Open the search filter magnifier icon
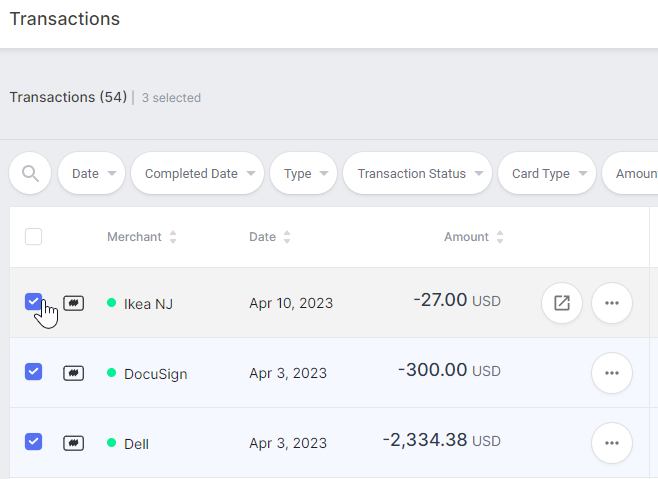The height and width of the screenshot is (479, 658). (30, 173)
